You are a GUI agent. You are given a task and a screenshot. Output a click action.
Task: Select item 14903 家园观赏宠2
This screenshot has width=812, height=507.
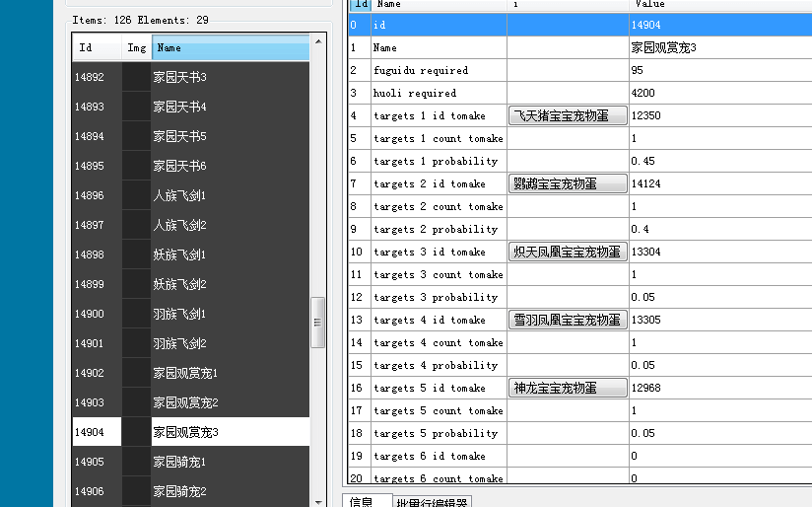(x=191, y=402)
